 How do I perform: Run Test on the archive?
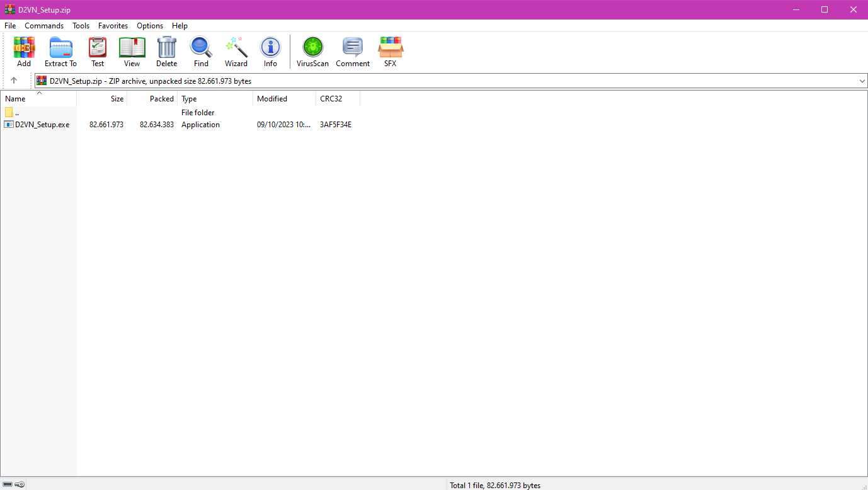coord(98,52)
